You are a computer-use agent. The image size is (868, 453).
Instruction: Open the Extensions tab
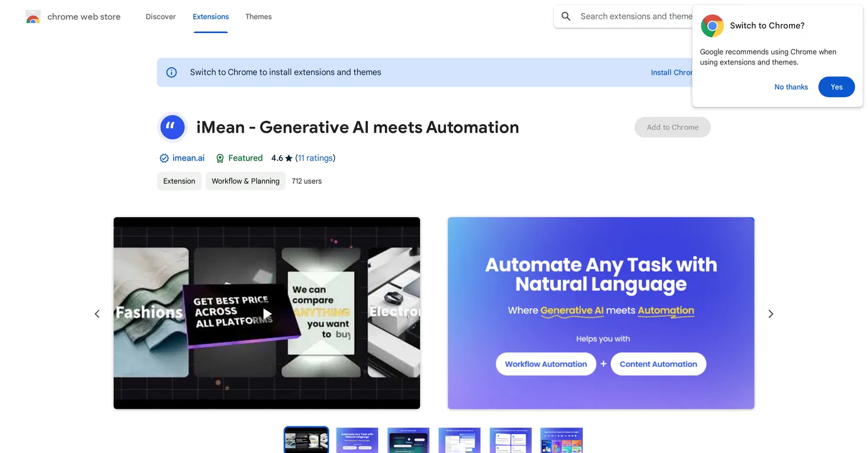(210, 17)
